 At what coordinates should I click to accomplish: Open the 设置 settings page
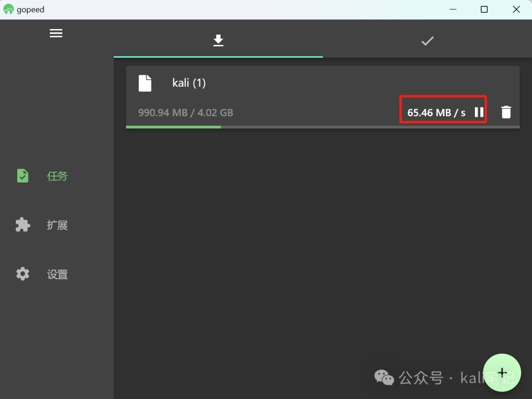click(57, 274)
